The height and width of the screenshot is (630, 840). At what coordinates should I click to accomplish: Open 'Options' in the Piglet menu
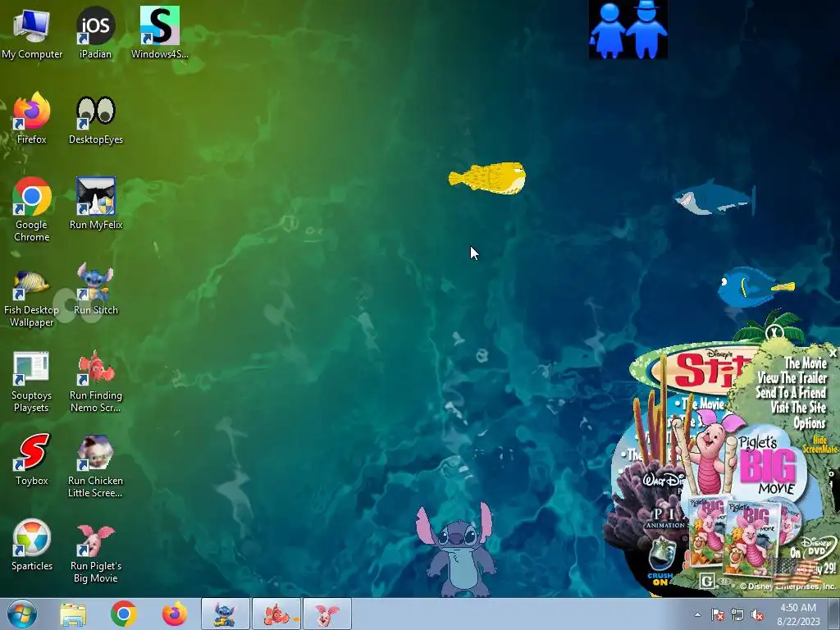click(x=810, y=423)
